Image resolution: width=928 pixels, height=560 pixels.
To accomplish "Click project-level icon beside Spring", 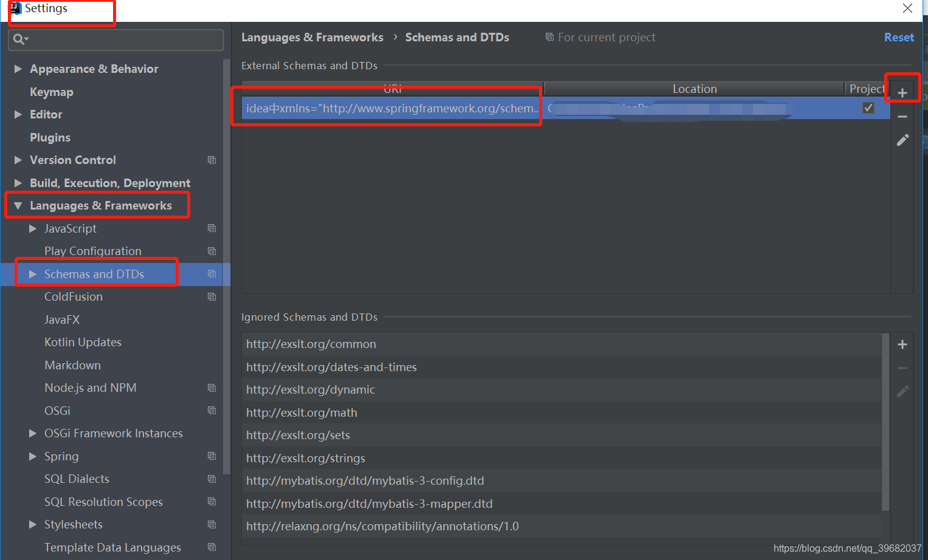I will click(x=211, y=456).
